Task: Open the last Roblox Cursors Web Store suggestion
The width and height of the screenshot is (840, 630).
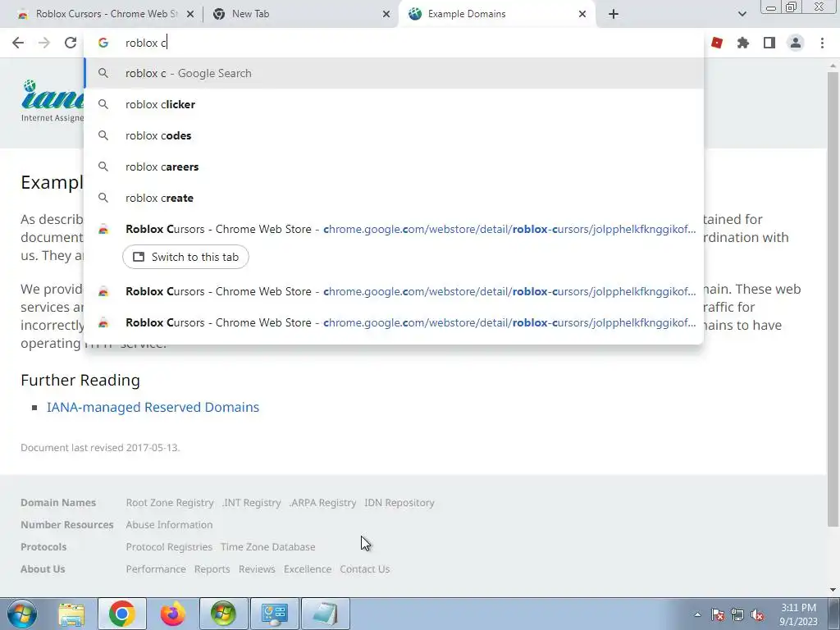Action: (x=394, y=322)
